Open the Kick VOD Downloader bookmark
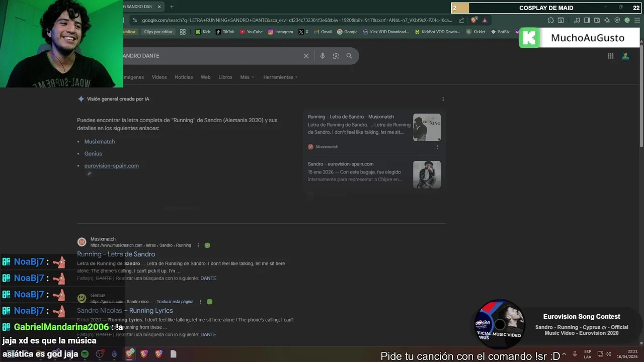This screenshot has height=362, width=644. pyautogui.click(x=386, y=32)
